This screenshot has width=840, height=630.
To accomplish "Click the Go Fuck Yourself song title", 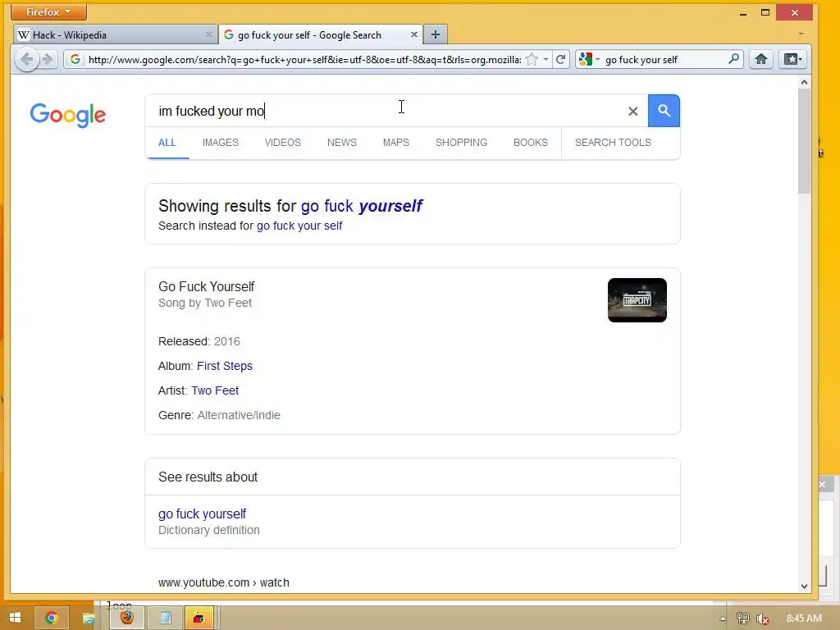I will [206, 286].
